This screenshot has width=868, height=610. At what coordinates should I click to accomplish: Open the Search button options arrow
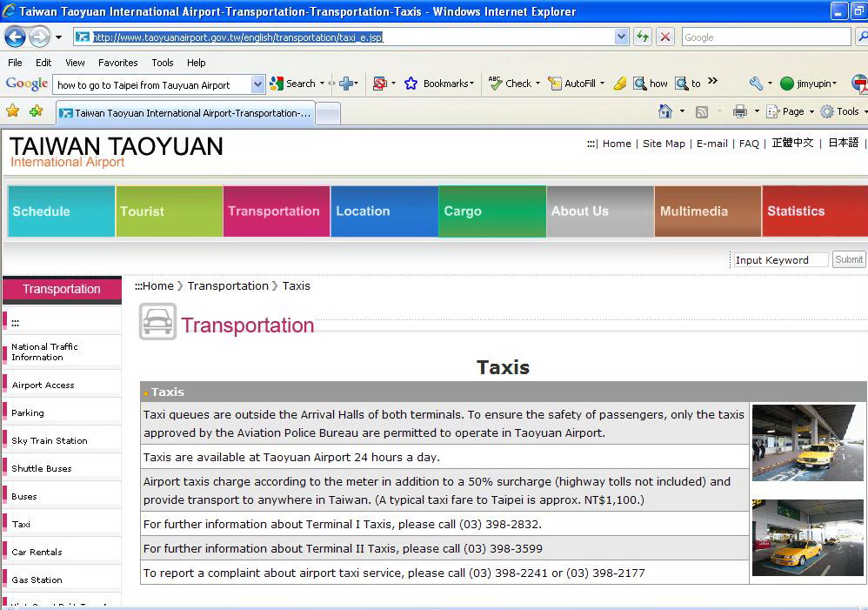click(x=322, y=84)
